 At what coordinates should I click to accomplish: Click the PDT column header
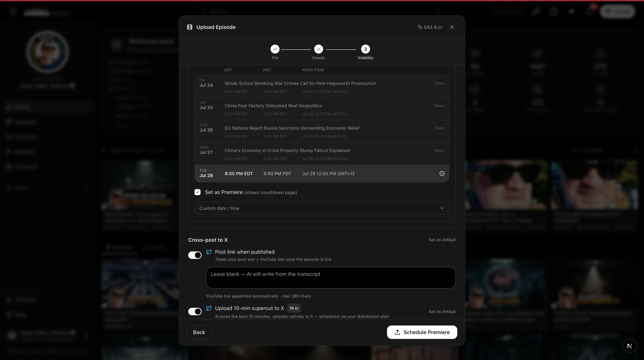point(267,70)
